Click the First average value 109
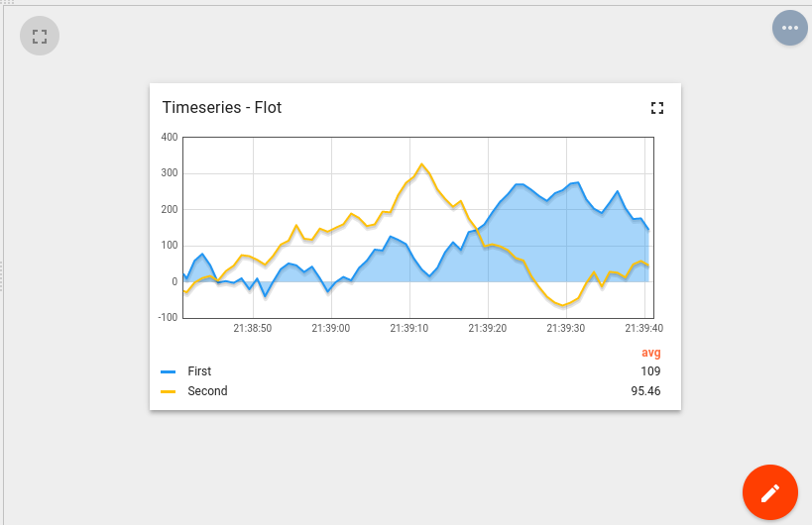 pyautogui.click(x=650, y=371)
